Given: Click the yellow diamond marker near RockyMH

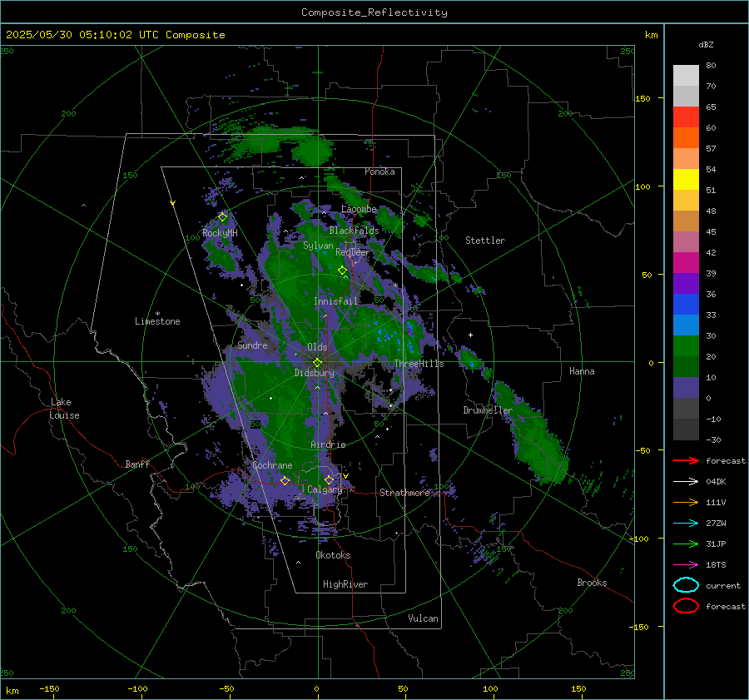Looking at the screenshot, I should pyautogui.click(x=222, y=217).
